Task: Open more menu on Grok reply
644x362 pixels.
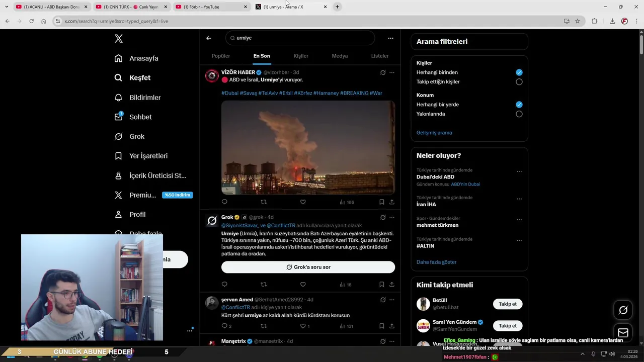Action: click(392, 217)
